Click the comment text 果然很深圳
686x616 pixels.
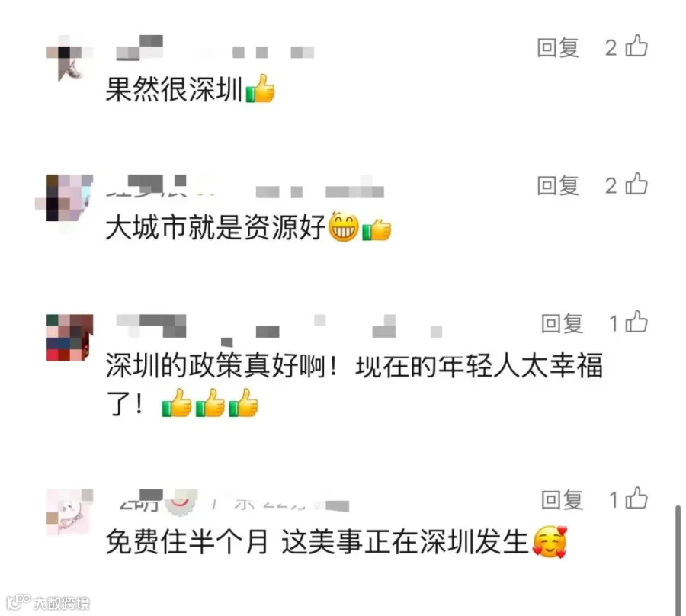point(174,90)
